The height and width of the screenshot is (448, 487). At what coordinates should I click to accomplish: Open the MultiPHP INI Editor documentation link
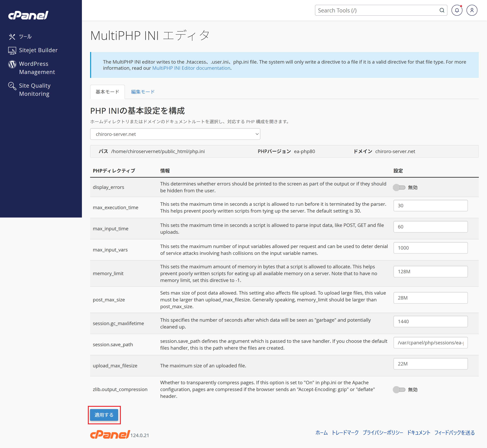(x=191, y=68)
